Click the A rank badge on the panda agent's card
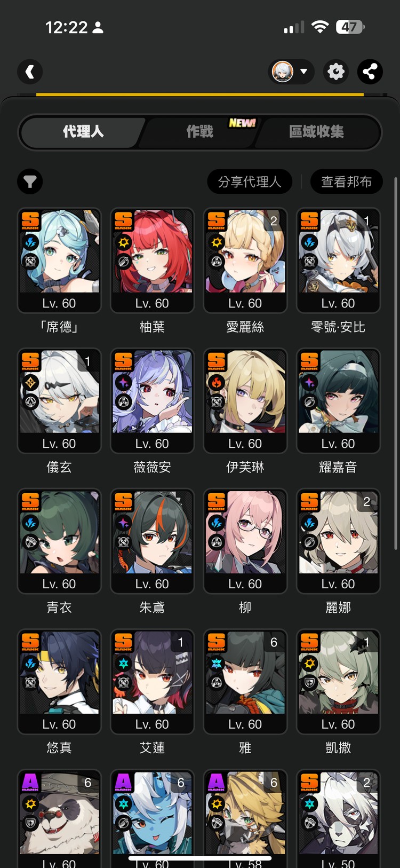The width and height of the screenshot is (400, 868). (x=30, y=782)
